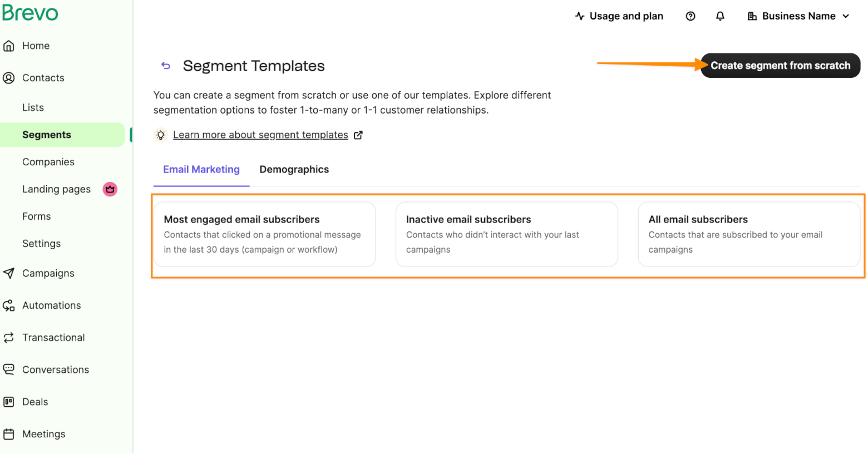Viewport: 868px width, 454px height.
Task: Open Landing pages in the sidebar
Action: 56,189
